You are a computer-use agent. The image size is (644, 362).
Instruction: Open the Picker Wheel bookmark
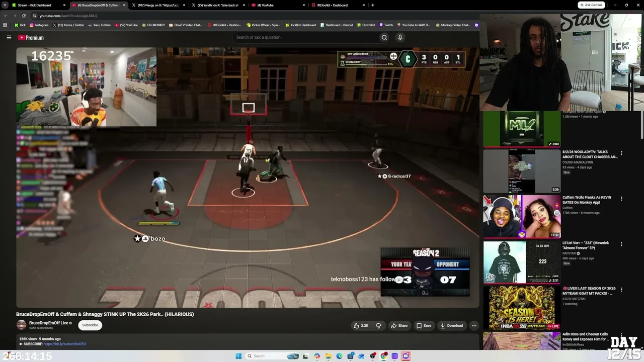click(x=263, y=25)
